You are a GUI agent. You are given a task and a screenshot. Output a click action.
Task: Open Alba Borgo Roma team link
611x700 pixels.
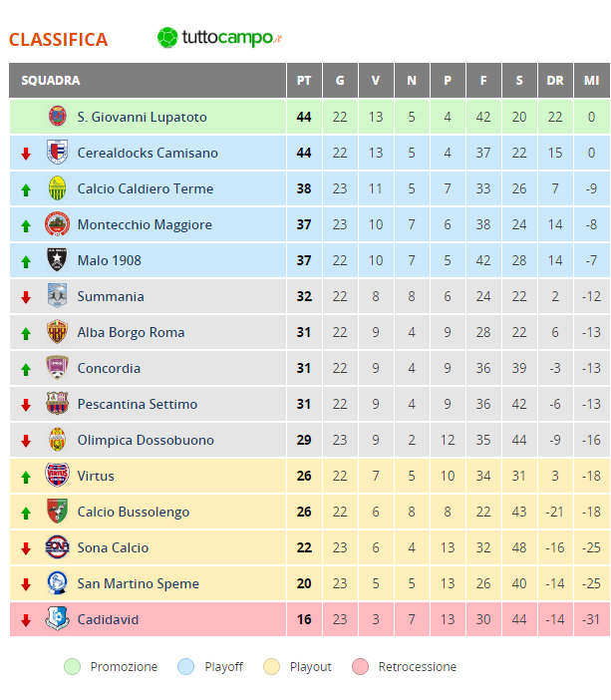point(131,333)
